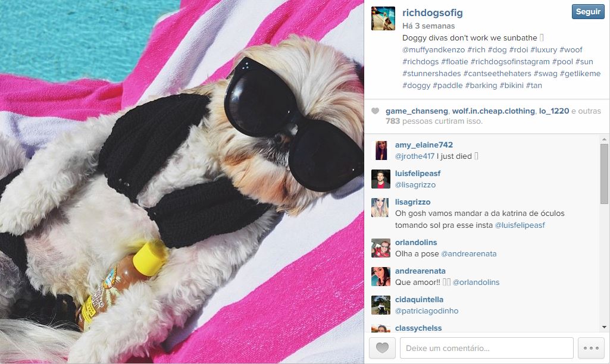Open lisagrizzo's avatar picture
610x364 pixels.
(381, 208)
